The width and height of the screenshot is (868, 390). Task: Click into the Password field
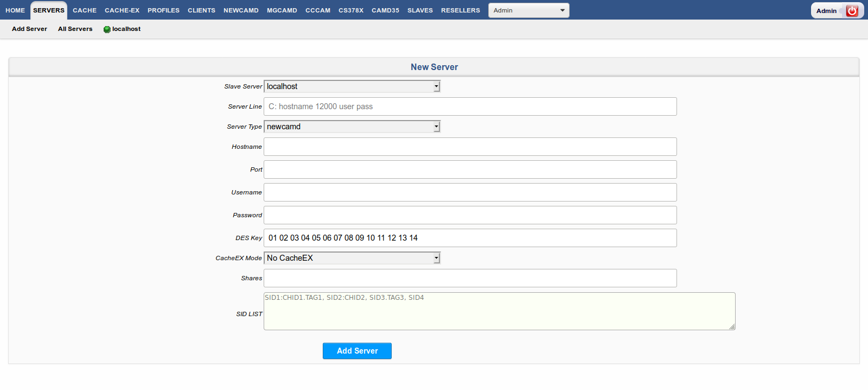(470, 215)
